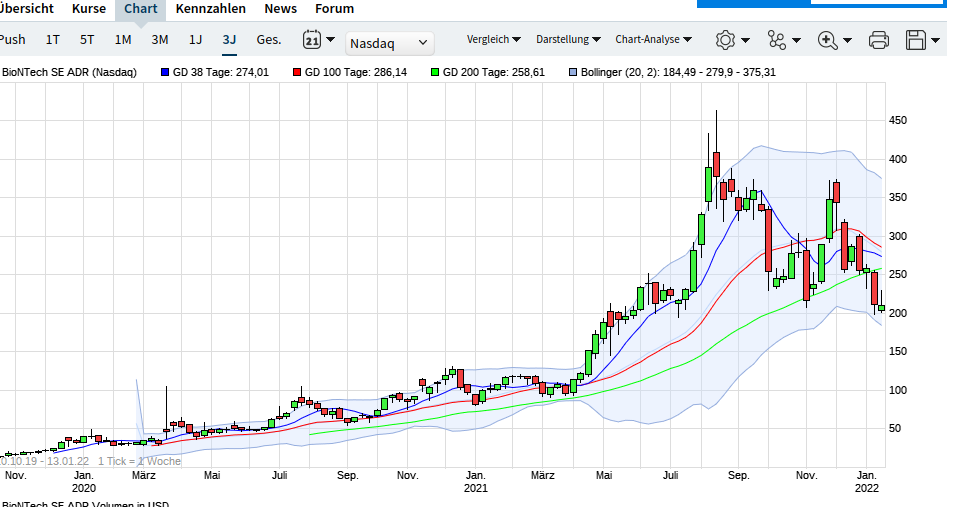Click the green GD 200 Tage swatch
Screen dimensions: 957x507
click(435, 72)
